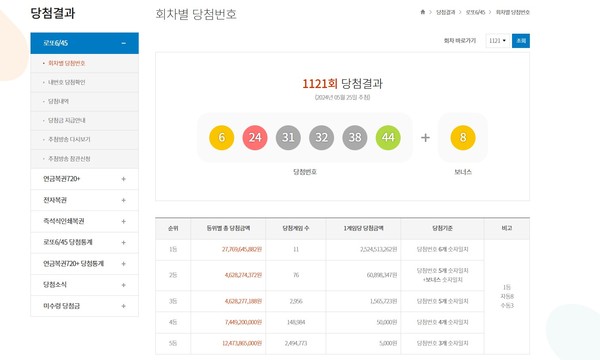Click the 등위별 총 당첨금액 column header
Image resolution: width=600 pixels, height=360 pixels.
pyautogui.click(x=228, y=228)
